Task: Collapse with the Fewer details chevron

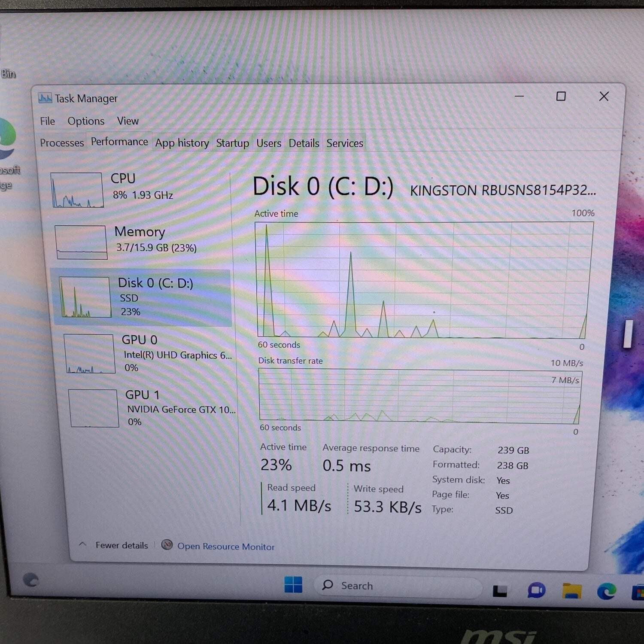Action: pyautogui.click(x=83, y=544)
